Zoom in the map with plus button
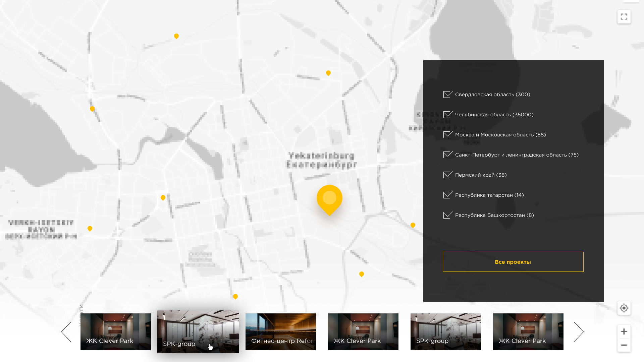644x362 pixels. (x=624, y=331)
